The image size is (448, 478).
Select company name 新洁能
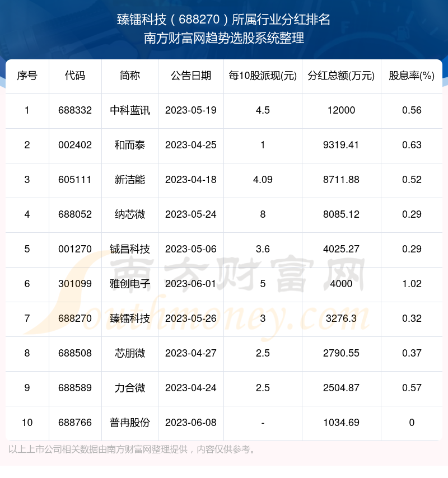[130, 180]
